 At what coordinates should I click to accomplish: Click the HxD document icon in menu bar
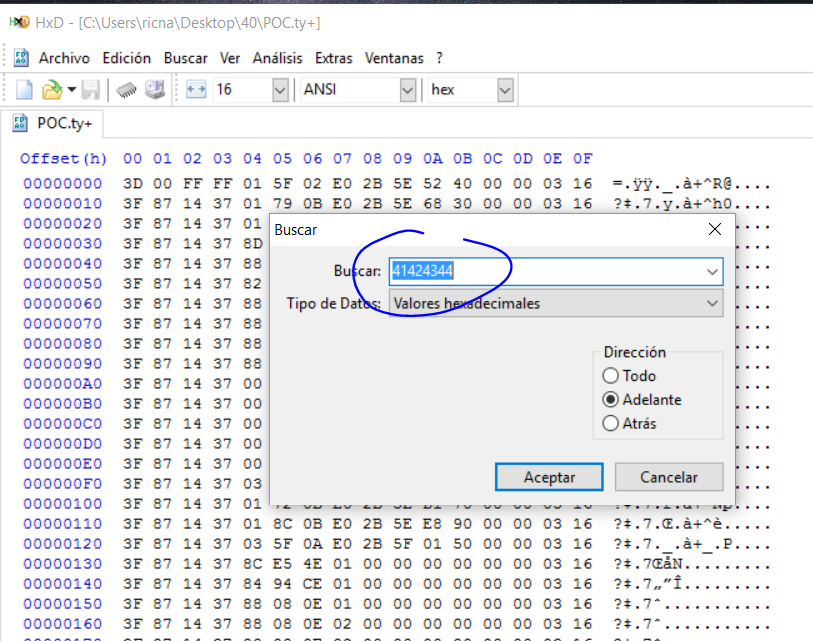[21, 58]
